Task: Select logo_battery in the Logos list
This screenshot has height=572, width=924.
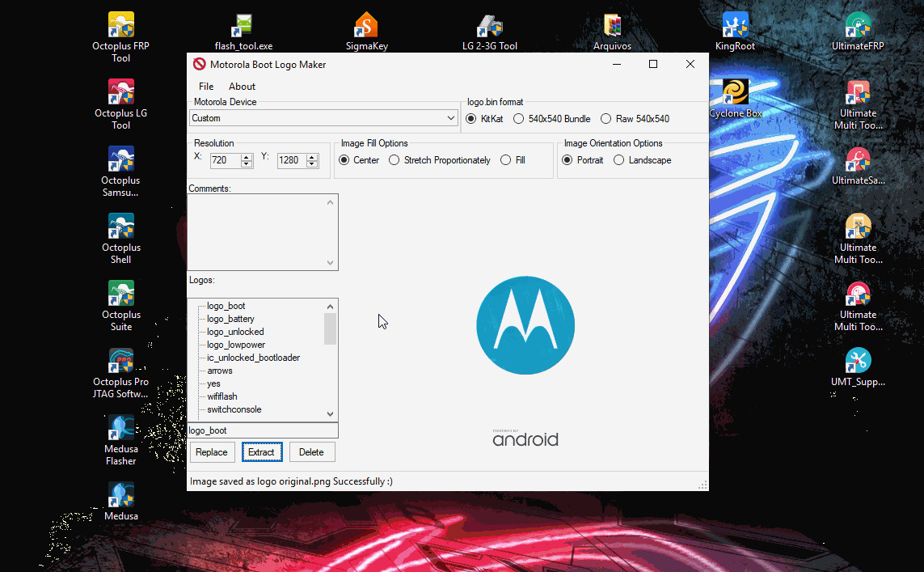Action: (230, 319)
